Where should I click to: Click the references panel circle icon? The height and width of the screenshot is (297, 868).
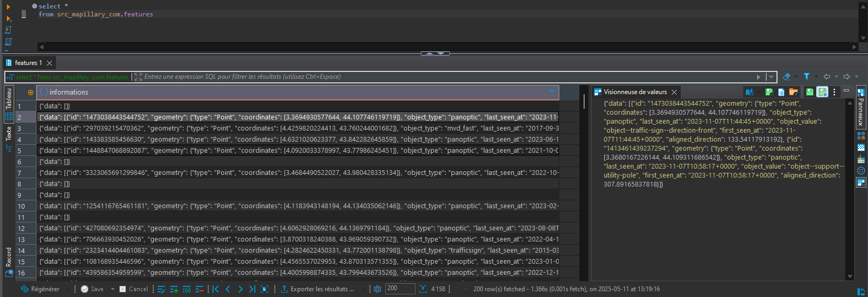coord(861,171)
